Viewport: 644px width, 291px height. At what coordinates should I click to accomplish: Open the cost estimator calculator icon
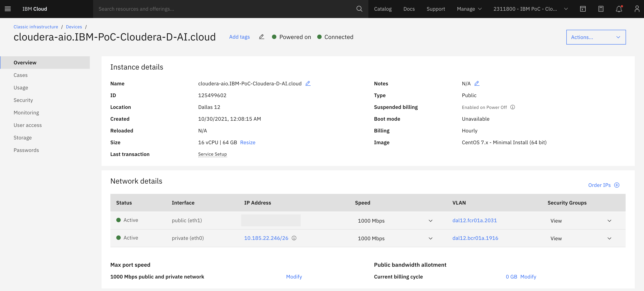(x=601, y=9)
